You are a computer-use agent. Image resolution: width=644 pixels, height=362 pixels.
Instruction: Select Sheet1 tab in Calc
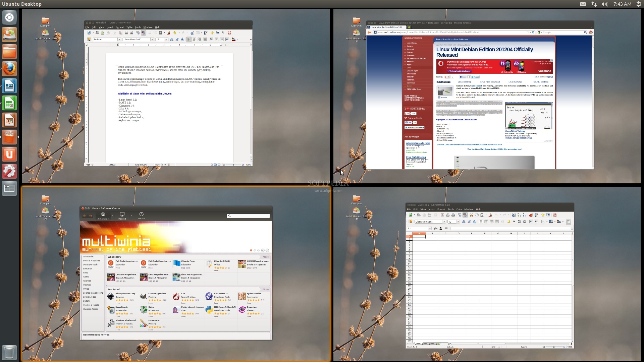coord(419,344)
